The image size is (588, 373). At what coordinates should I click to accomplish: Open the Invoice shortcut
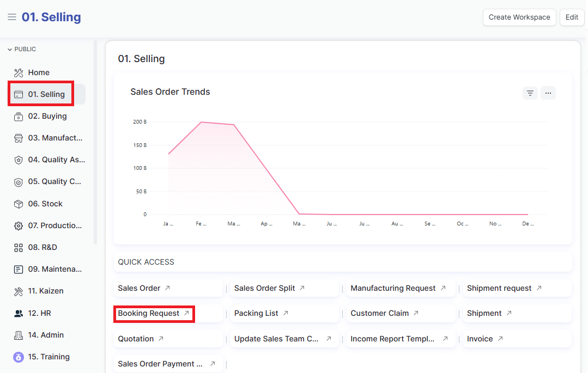[480, 339]
